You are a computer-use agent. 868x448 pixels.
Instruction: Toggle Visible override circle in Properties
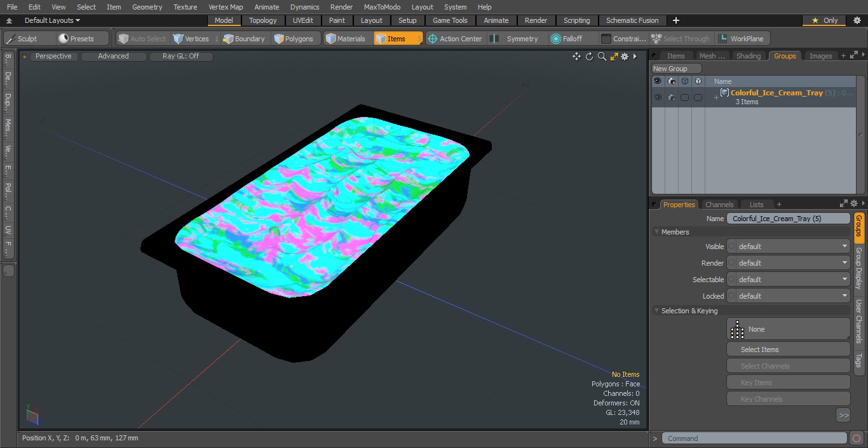731,247
